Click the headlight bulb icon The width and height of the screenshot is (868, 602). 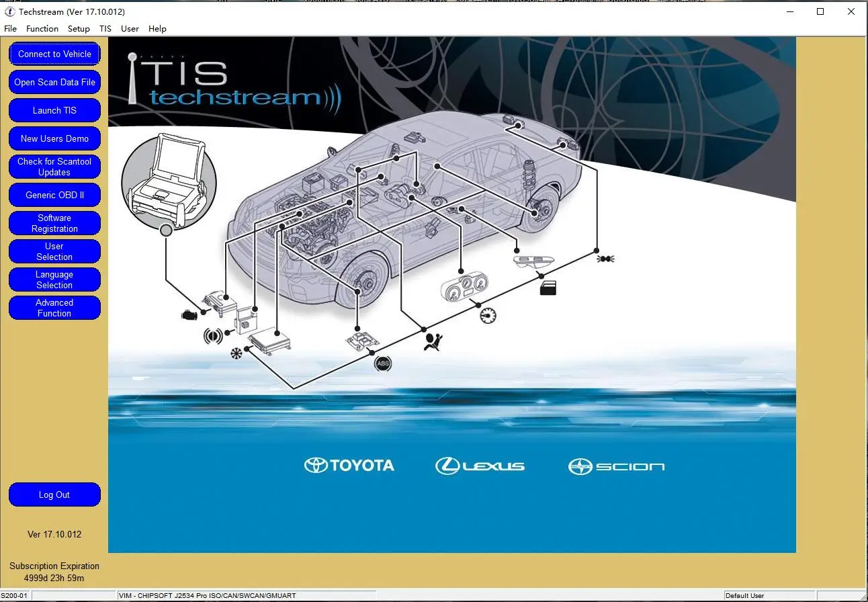(x=605, y=258)
